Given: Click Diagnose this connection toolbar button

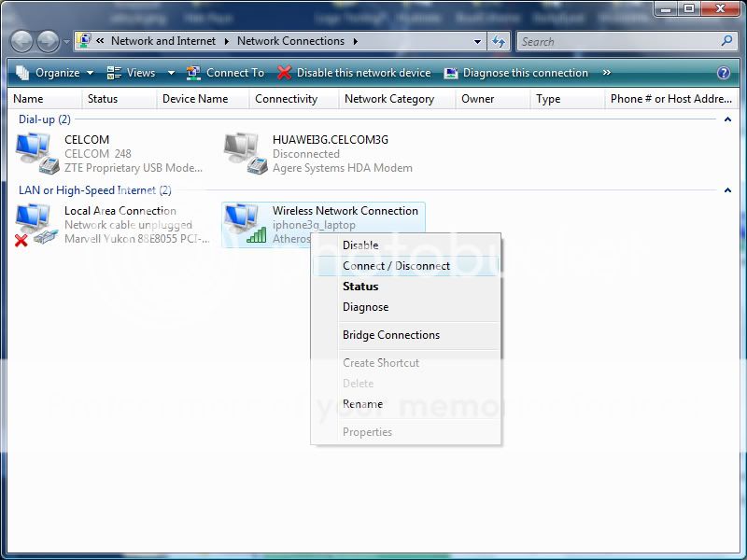Looking at the screenshot, I should (516, 73).
